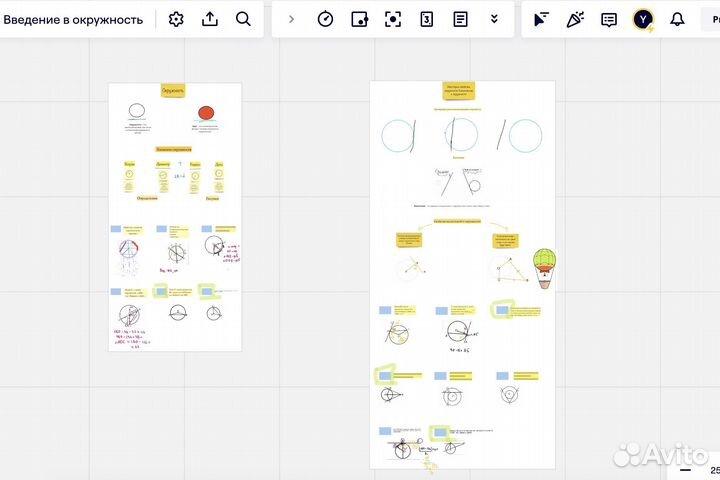Open the notes panel icon

[460, 19]
